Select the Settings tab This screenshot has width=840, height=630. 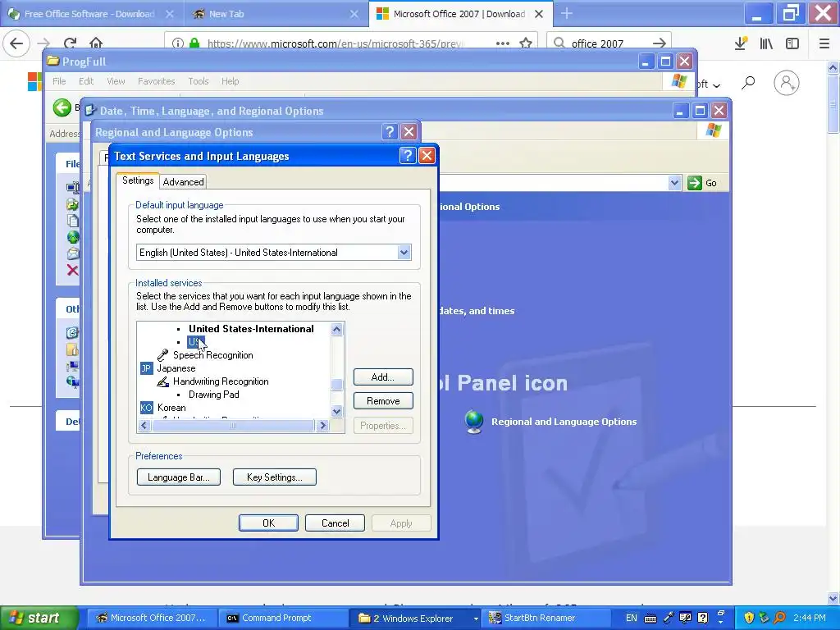tap(138, 180)
